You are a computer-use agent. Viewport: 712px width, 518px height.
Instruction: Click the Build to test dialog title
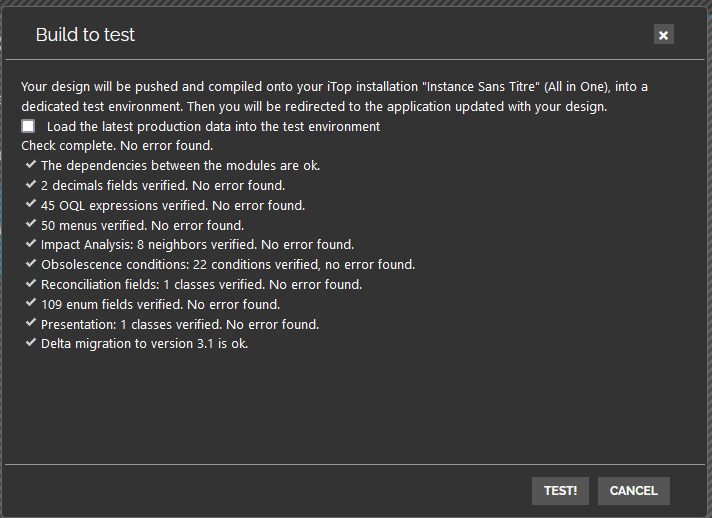(85, 35)
